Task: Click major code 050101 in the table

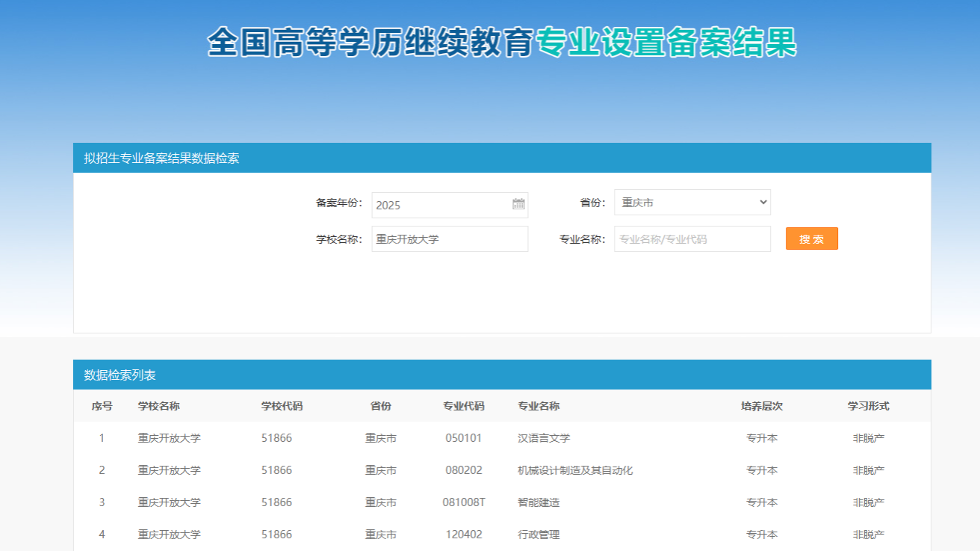Action: click(x=463, y=438)
